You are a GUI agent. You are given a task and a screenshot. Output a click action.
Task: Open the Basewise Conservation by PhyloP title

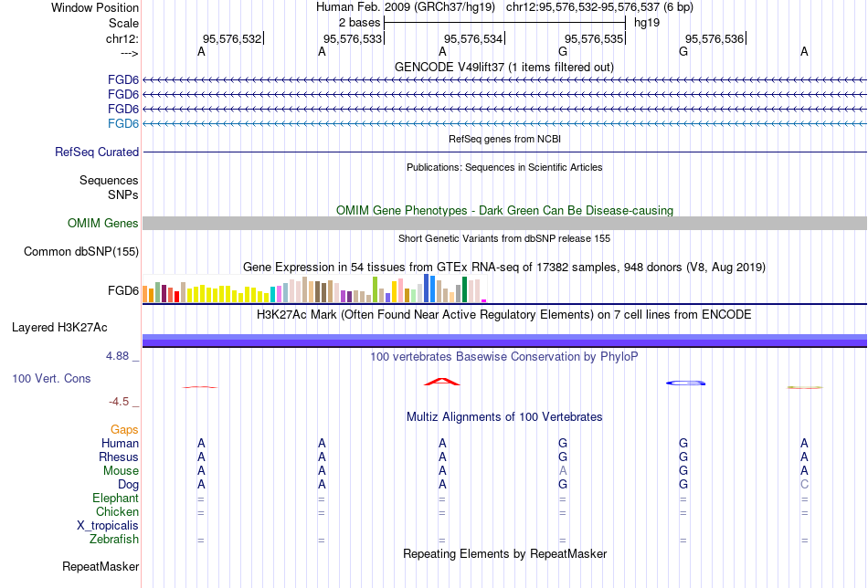504,357
